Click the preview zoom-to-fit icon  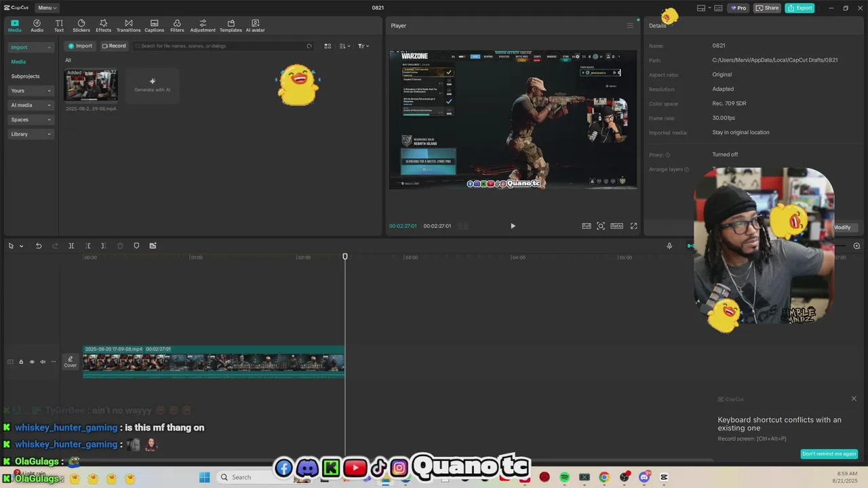pyautogui.click(x=601, y=226)
